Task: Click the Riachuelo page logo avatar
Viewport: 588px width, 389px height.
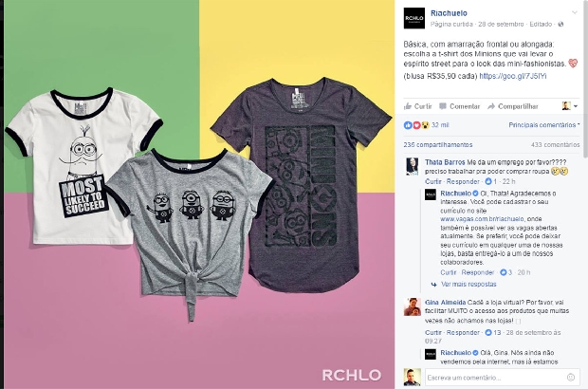Action: pos(414,18)
